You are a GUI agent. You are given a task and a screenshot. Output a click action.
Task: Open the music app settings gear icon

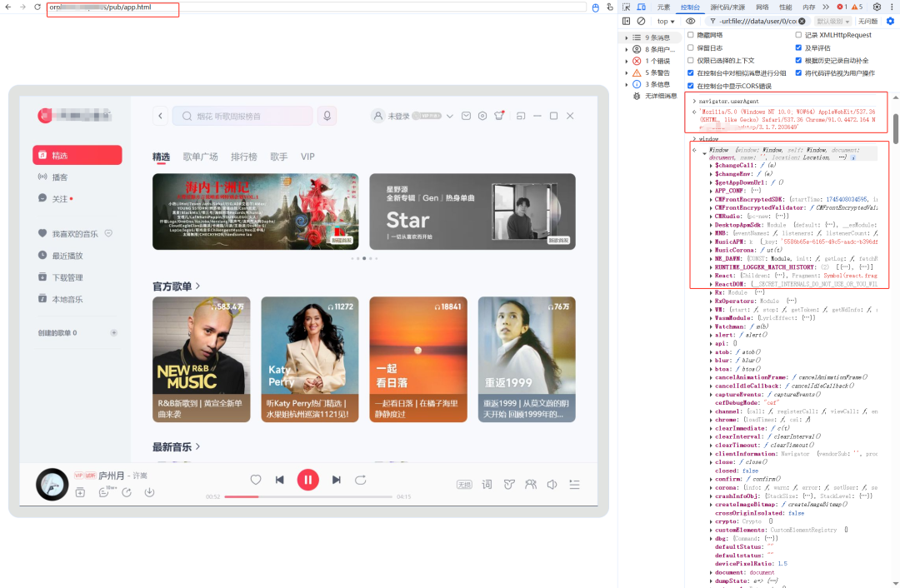(482, 116)
